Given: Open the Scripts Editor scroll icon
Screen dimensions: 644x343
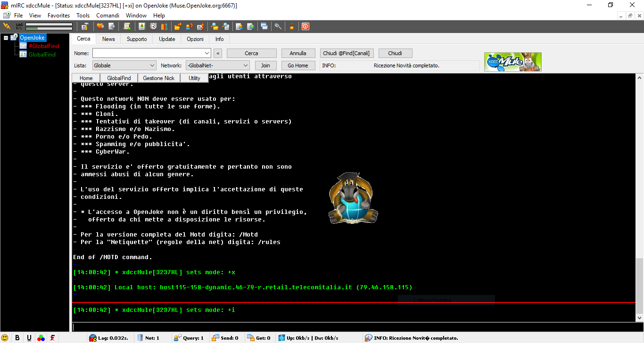Looking at the screenshot, I should tap(127, 26).
